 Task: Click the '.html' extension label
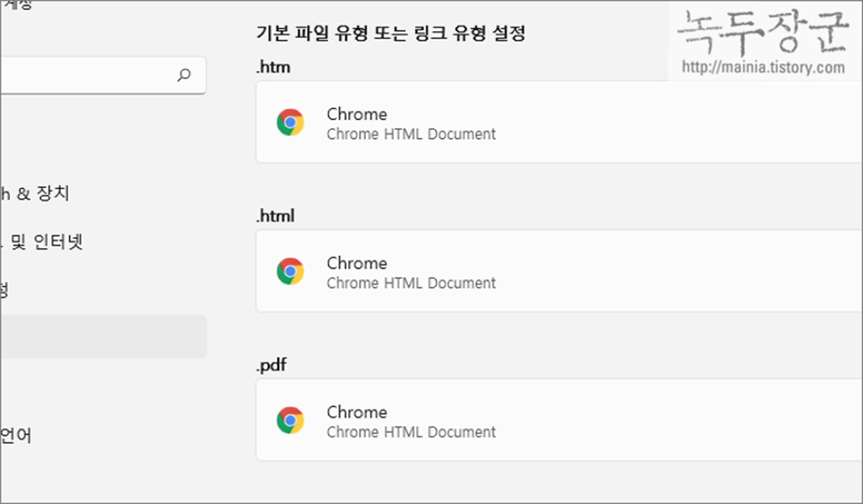[x=275, y=216]
